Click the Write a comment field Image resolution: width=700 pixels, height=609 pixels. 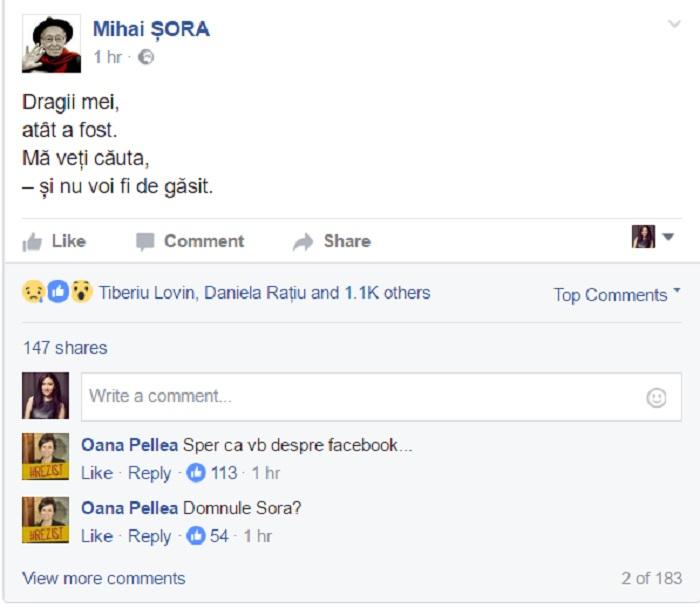click(x=360, y=396)
